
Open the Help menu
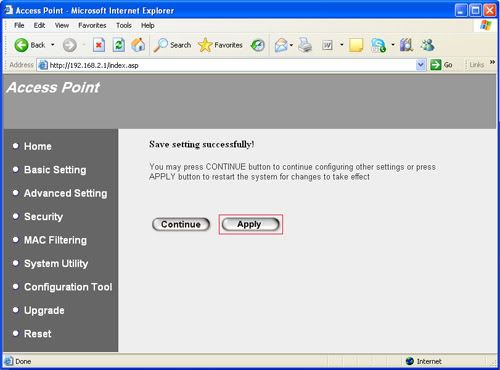tap(148, 25)
